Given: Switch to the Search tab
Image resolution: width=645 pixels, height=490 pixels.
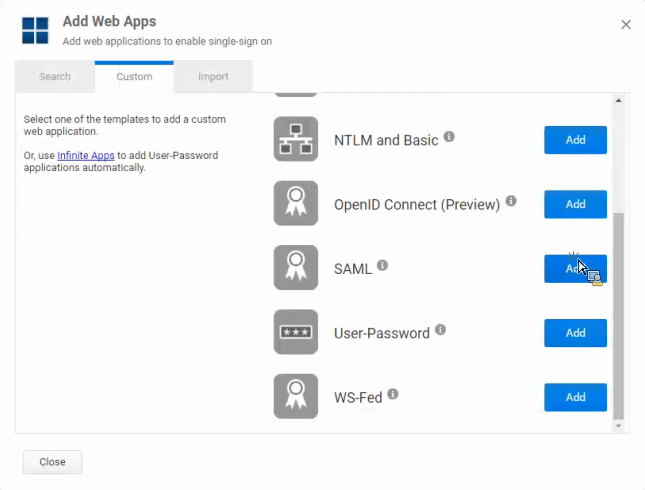Looking at the screenshot, I should point(55,77).
